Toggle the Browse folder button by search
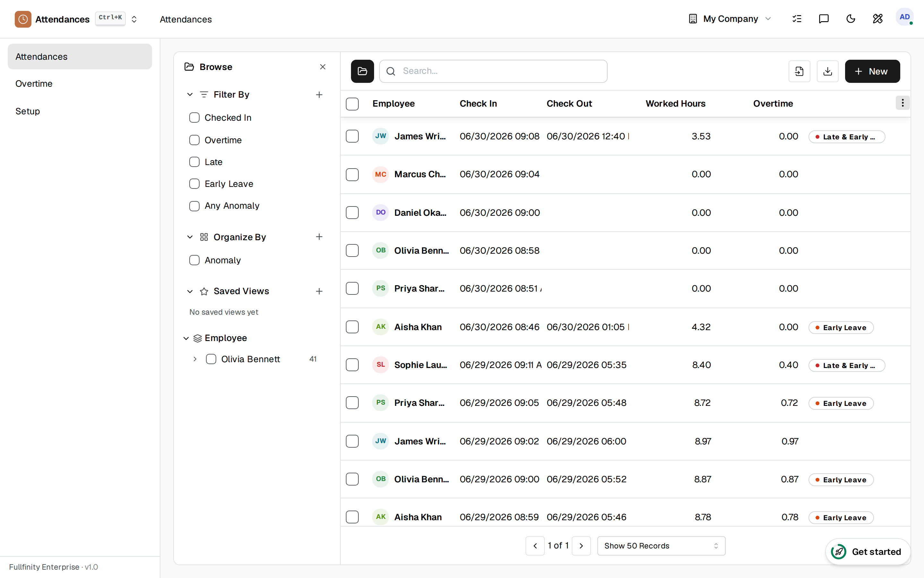Screen dimensions: 924x578 pos(362,71)
